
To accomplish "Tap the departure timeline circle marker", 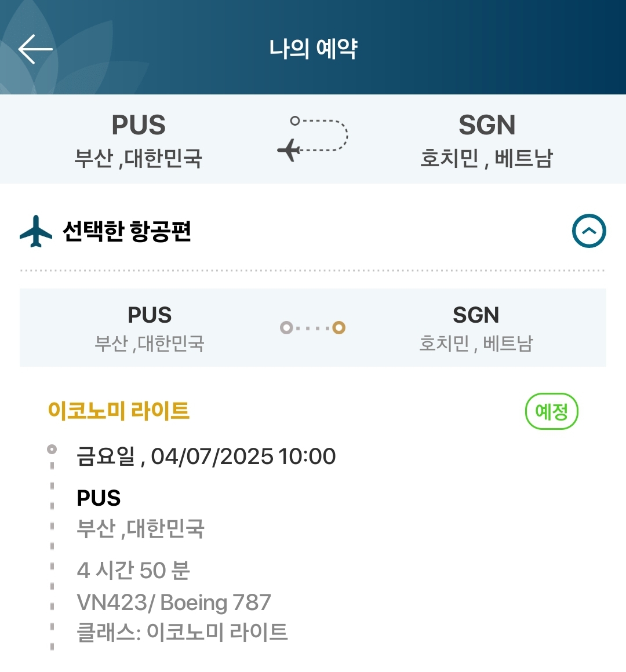I will coord(52,449).
